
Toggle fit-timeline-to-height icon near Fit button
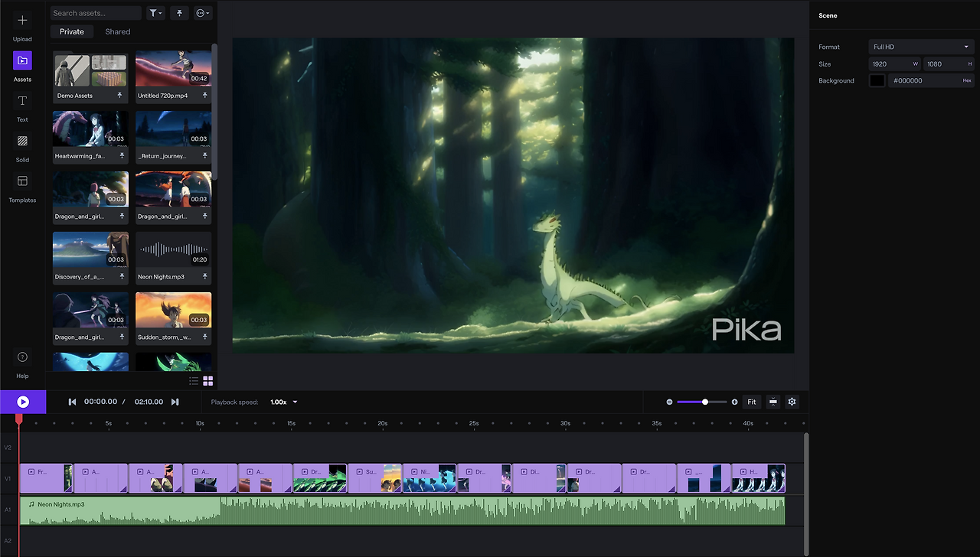pos(773,401)
